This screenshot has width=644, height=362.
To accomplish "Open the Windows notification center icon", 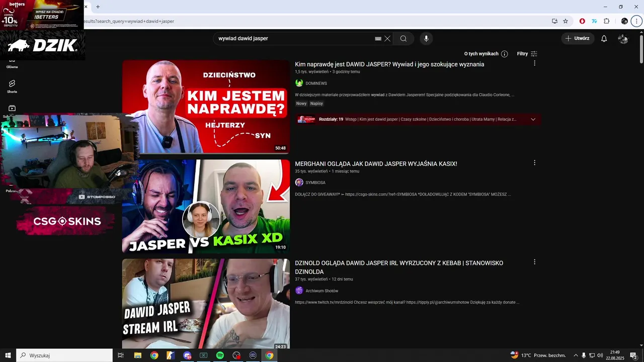I will coord(633,355).
